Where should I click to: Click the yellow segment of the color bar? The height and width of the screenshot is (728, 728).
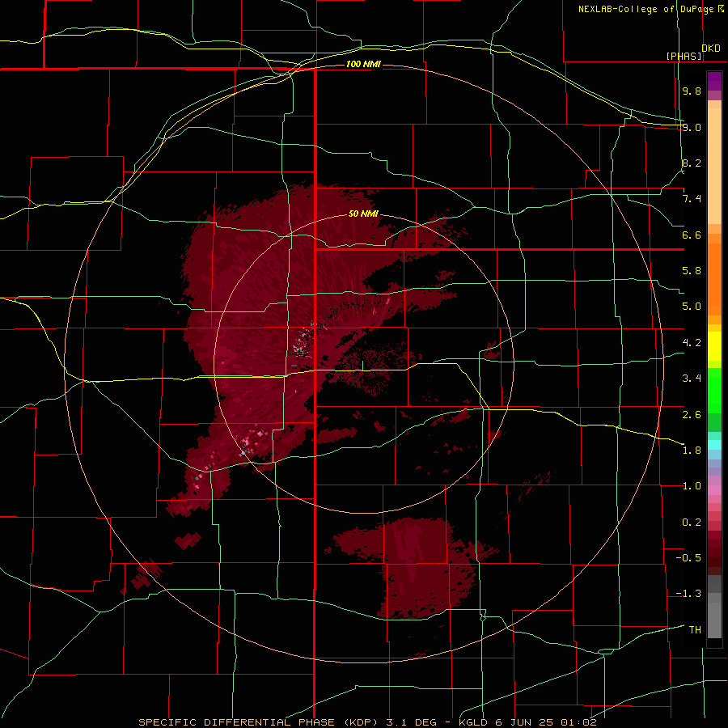(714, 346)
